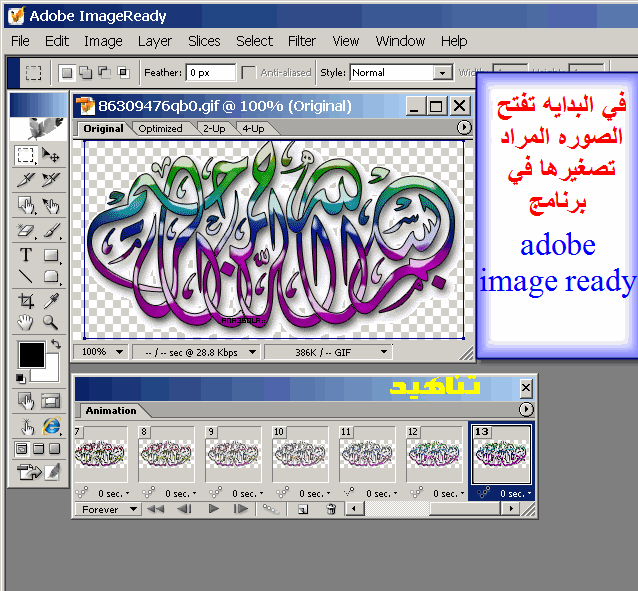Toggle Slices visibility in toolbox
Image resolution: width=638 pixels, height=591 pixels.
[x=50, y=401]
